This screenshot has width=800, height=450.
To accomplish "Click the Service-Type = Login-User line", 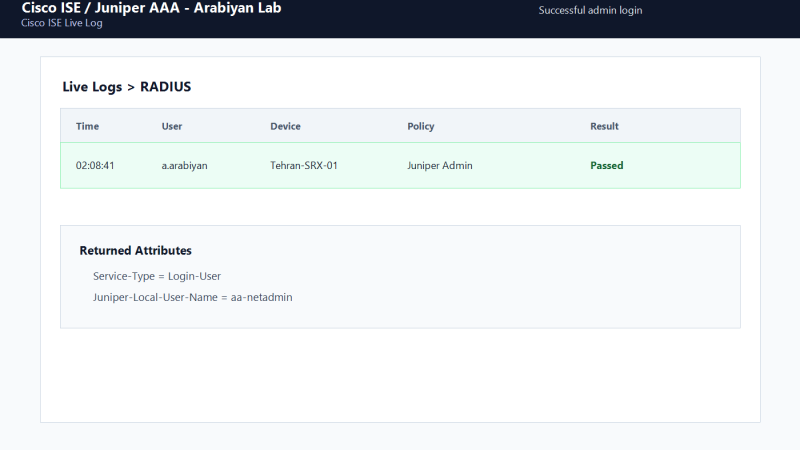I will (x=157, y=276).
